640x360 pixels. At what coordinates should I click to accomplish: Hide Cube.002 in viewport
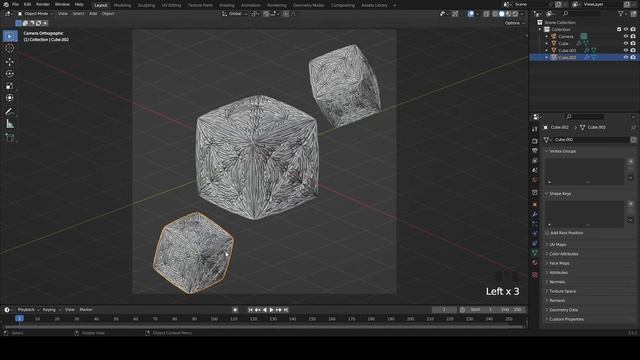[626, 58]
